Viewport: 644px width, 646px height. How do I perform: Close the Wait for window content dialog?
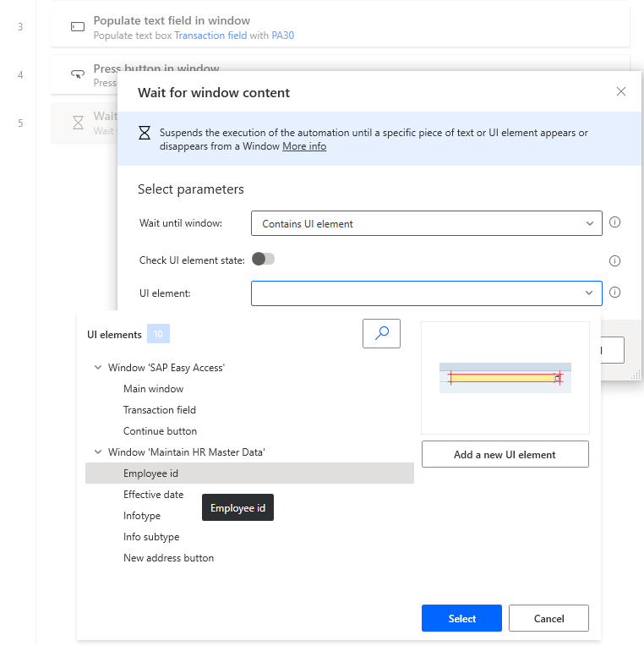point(621,91)
